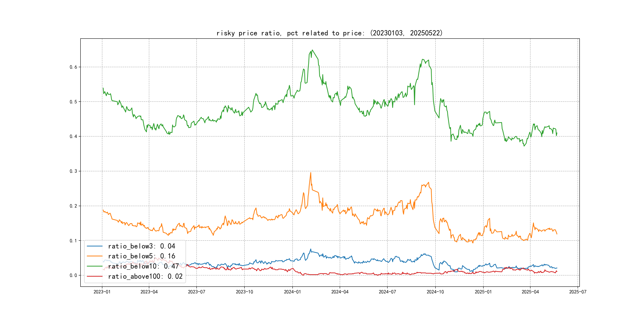The height and width of the screenshot is (322, 644).
Task: Click the 2025-04 x-axis tick label
Action: click(530, 292)
